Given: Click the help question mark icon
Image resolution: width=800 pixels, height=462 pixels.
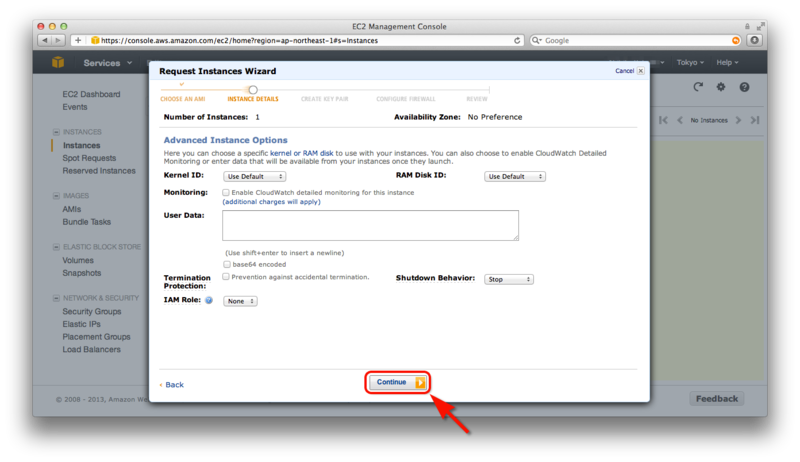Looking at the screenshot, I should point(744,87).
